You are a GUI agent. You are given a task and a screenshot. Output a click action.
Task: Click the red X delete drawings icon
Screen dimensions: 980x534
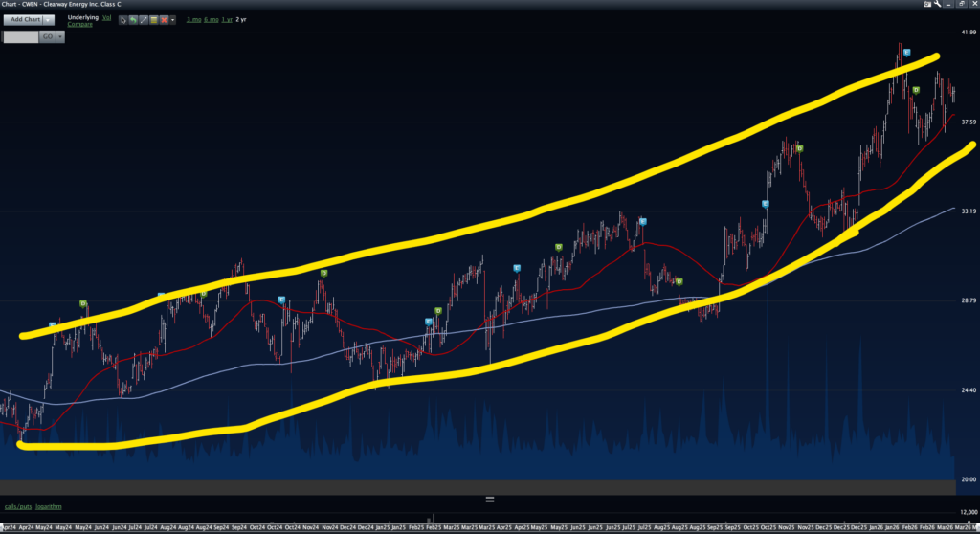(x=165, y=19)
